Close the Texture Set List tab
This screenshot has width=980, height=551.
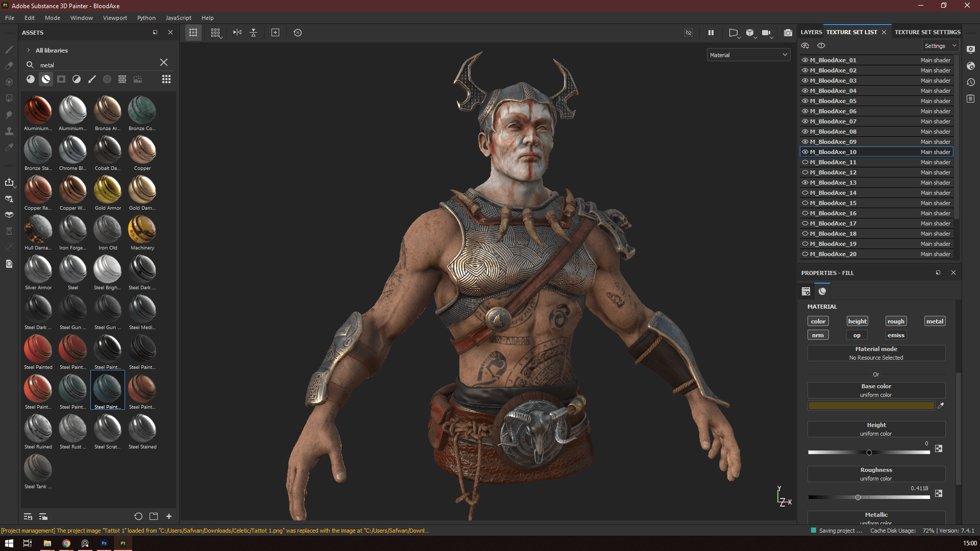(x=884, y=32)
